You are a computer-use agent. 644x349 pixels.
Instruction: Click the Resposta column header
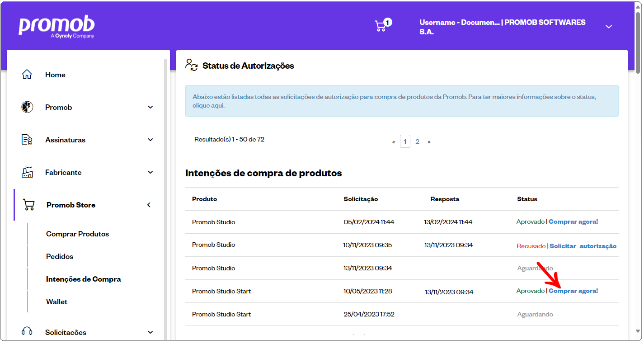(x=445, y=199)
